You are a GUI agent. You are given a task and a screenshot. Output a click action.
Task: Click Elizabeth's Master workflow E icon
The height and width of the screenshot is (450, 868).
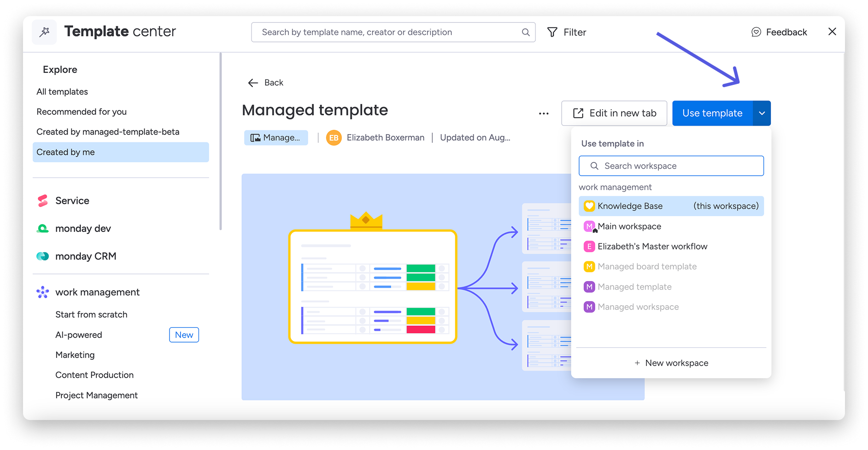(x=589, y=246)
